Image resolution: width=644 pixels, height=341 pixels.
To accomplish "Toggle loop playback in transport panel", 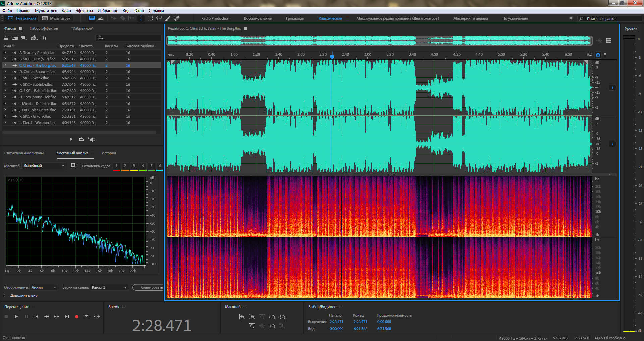I will 87,316.
